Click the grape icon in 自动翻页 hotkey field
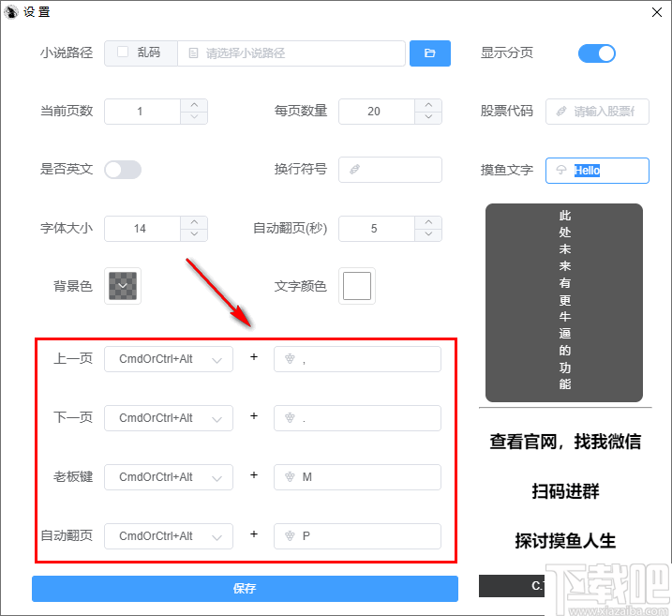The width and height of the screenshot is (672, 616). (x=290, y=536)
